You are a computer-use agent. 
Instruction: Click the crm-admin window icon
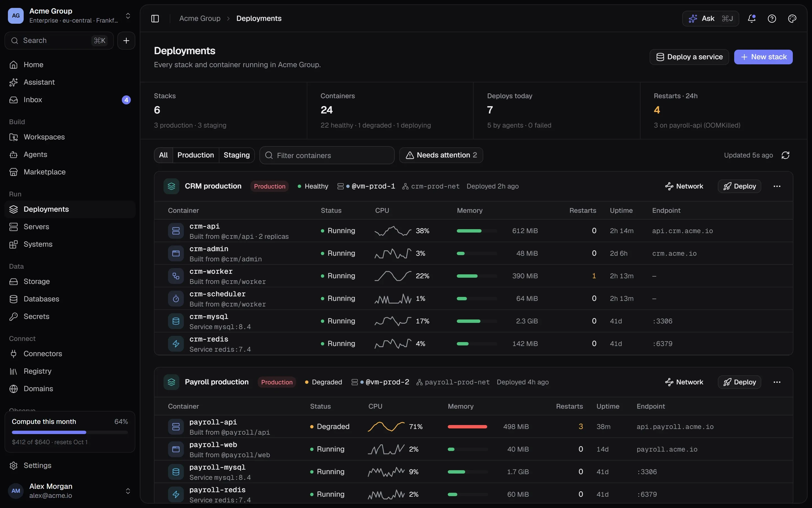[176, 254]
